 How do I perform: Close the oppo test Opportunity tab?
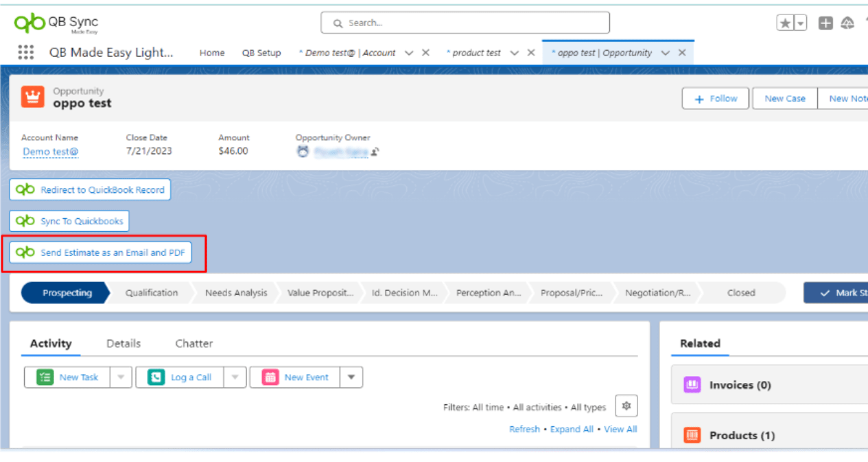pyautogui.click(x=682, y=52)
